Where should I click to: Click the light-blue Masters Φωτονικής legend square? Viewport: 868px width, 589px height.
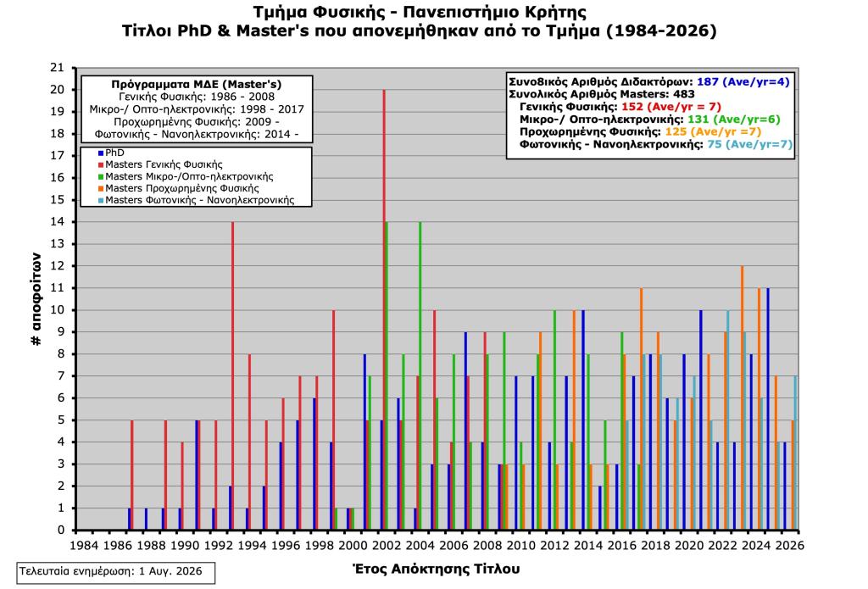tap(101, 200)
